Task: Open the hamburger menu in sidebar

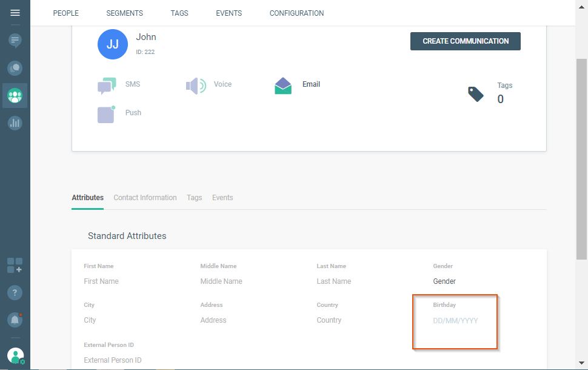Action: [15, 13]
